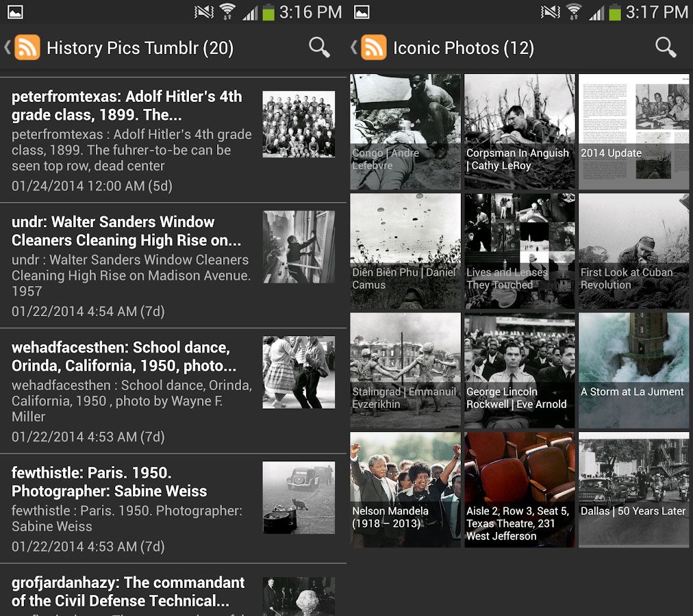Tap the Wi-Fi icon in the left status bar

[227, 12]
